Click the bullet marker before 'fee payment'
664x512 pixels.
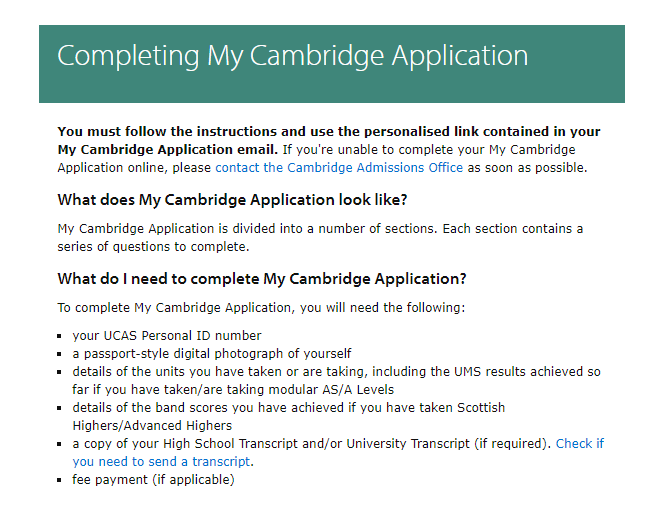tap(62, 480)
